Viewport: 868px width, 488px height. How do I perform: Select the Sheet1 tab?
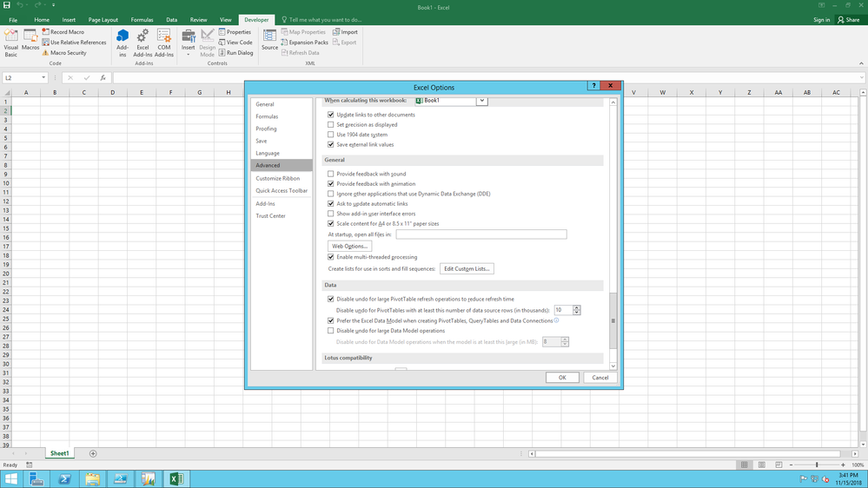pos(59,453)
